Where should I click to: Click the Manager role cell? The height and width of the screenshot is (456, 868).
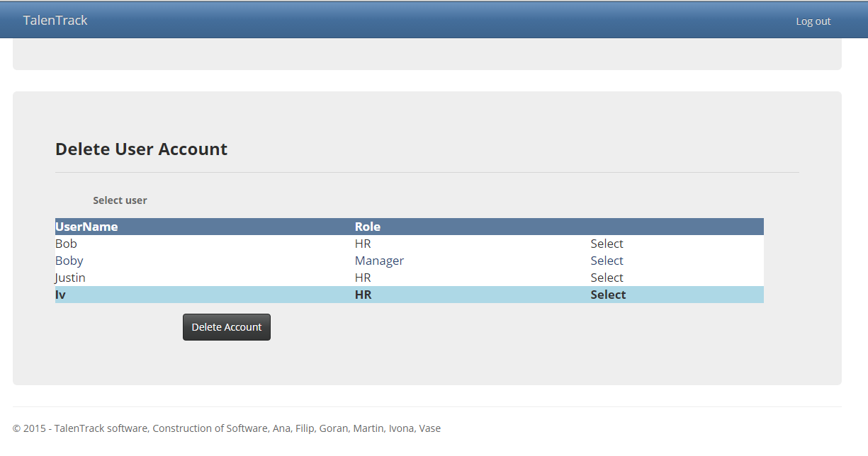pyautogui.click(x=379, y=261)
